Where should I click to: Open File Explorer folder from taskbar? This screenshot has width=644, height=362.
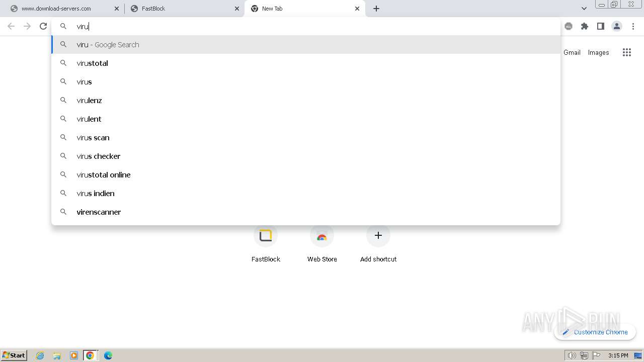(57, 355)
